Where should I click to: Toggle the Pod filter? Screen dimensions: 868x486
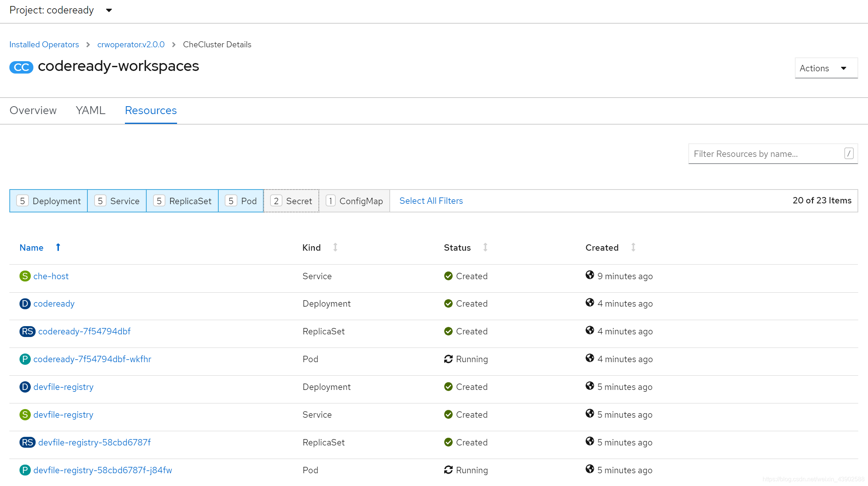(x=241, y=201)
